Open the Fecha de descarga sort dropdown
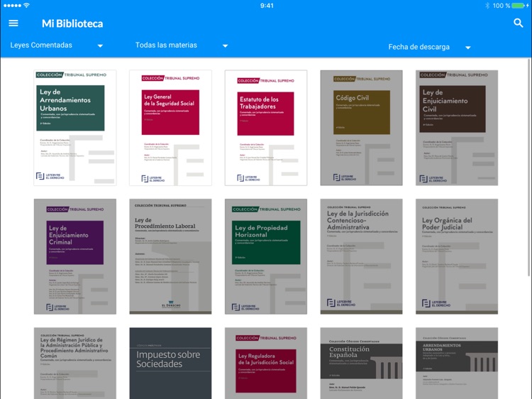The height and width of the screenshot is (399, 532). 430,47
